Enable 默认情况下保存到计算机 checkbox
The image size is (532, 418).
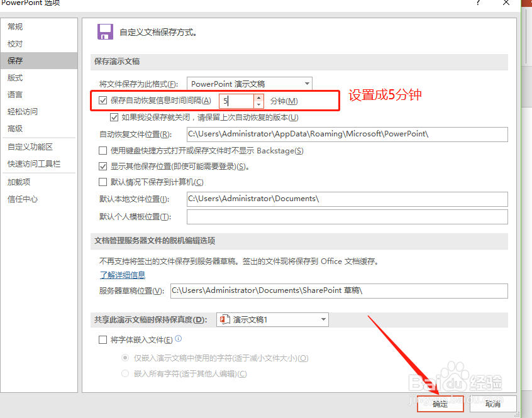coord(103,183)
